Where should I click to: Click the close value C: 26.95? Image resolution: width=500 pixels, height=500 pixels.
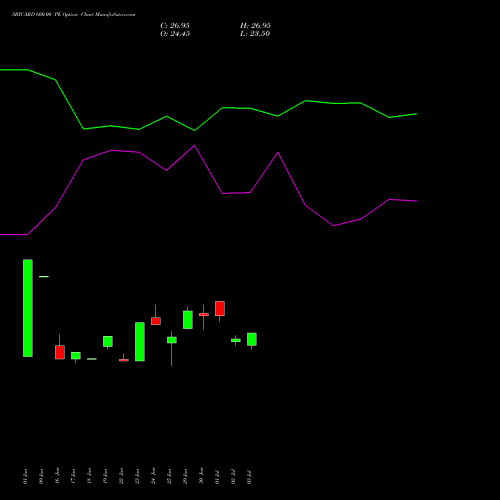point(175,26)
